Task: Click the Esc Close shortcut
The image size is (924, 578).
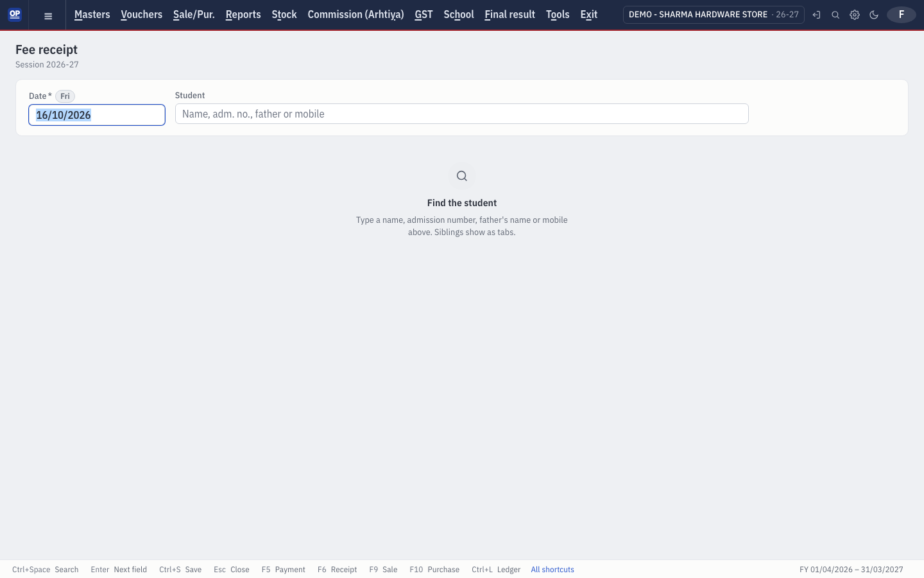Action: tap(232, 570)
